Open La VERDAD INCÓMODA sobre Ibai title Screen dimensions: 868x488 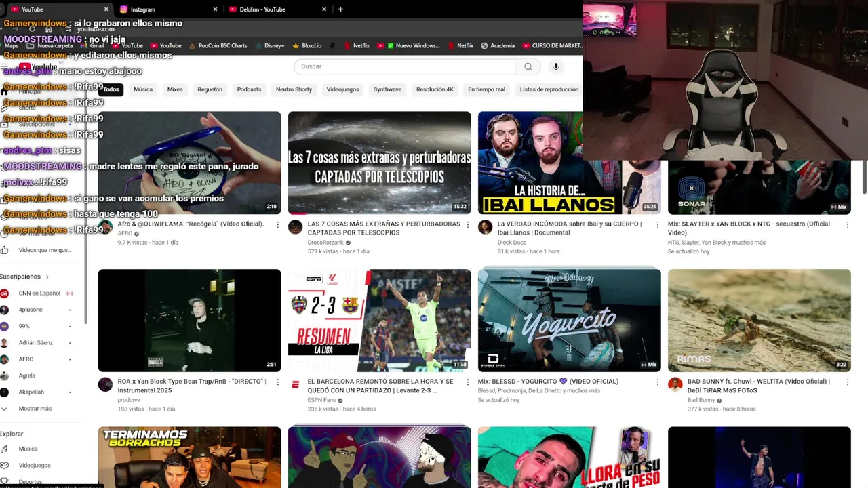(x=570, y=228)
